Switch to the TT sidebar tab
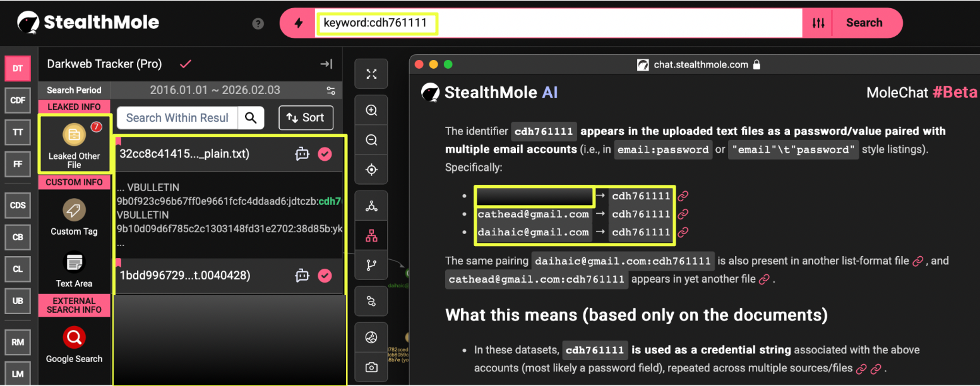Image resolution: width=980 pixels, height=386 pixels. pyautogui.click(x=18, y=132)
